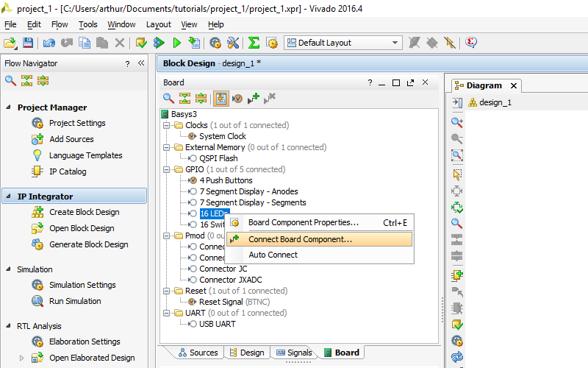Click the blue regenerate layout arrows icon

click(x=456, y=357)
